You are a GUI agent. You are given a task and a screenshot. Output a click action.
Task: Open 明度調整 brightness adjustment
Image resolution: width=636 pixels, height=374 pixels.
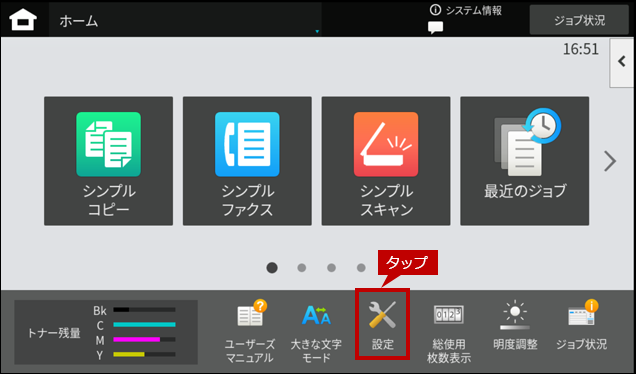515,325
